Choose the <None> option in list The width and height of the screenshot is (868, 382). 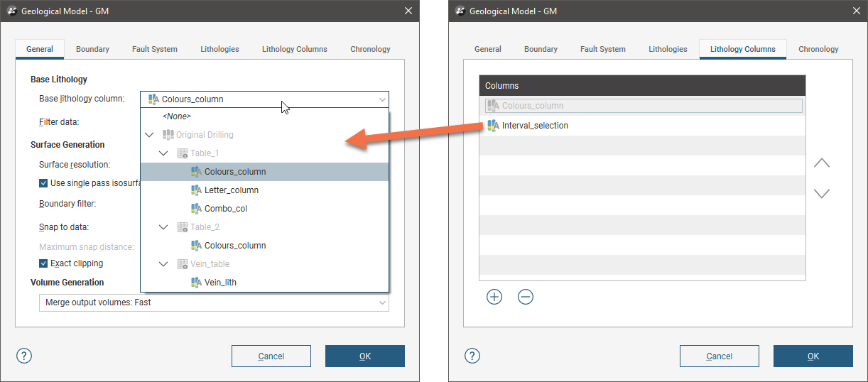176,116
